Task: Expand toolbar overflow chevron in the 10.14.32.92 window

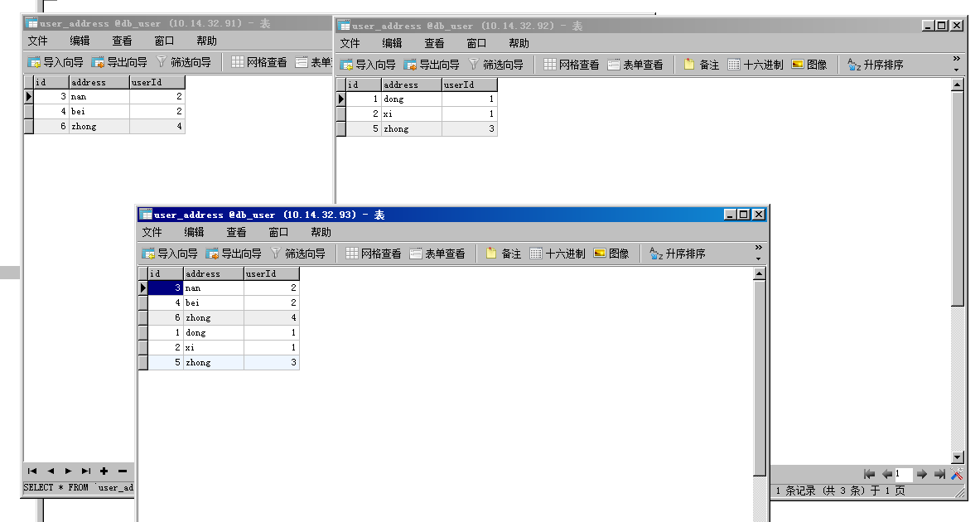Action: pyautogui.click(x=957, y=58)
